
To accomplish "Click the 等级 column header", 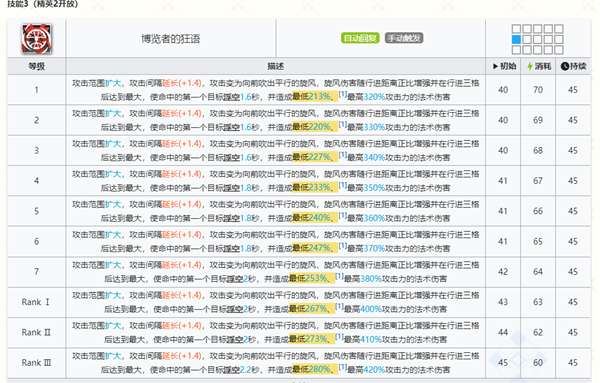I will point(37,67).
